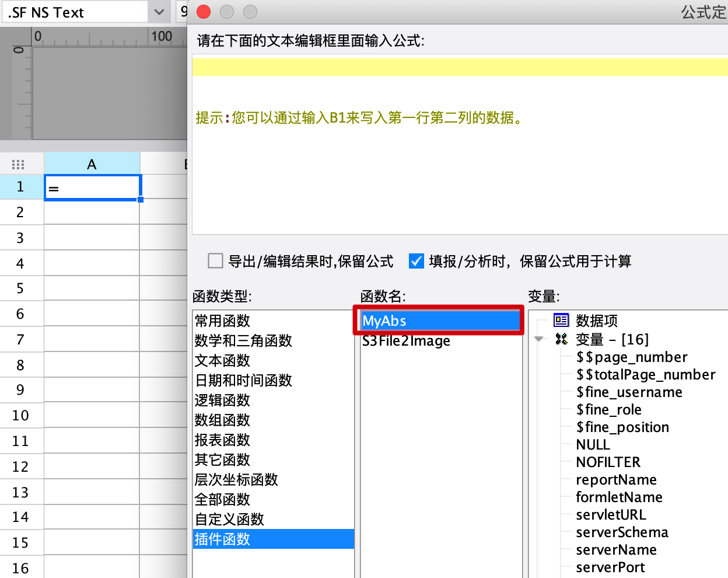
Task: Click the variables group icon next to 变量 - [16]
Action: pos(561,339)
